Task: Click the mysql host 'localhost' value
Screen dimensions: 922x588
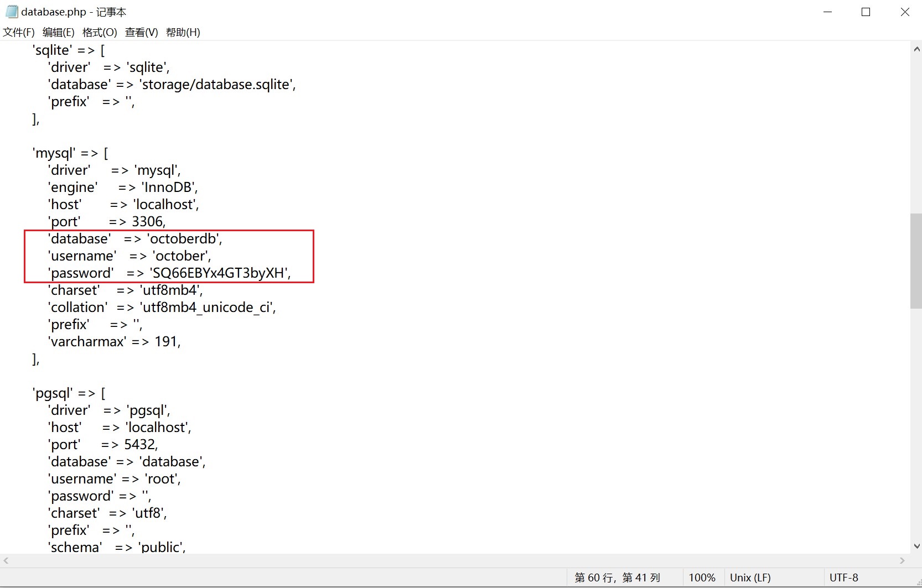Action: [x=165, y=204]
